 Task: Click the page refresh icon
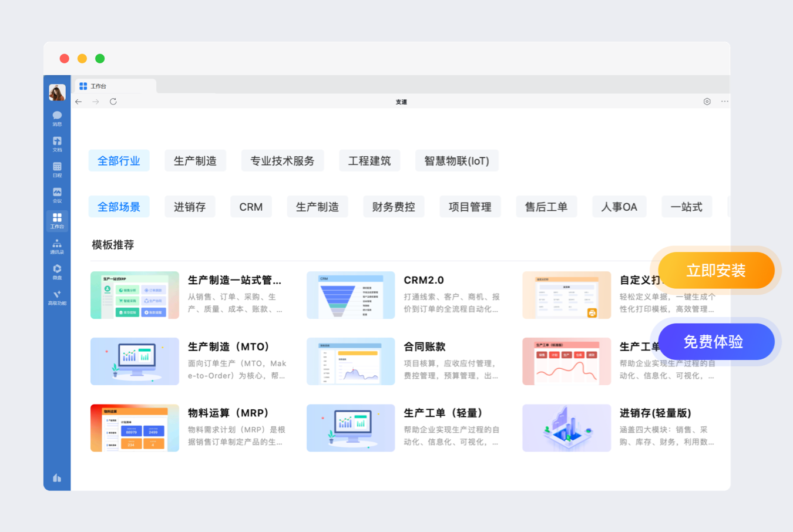[113, 102]
